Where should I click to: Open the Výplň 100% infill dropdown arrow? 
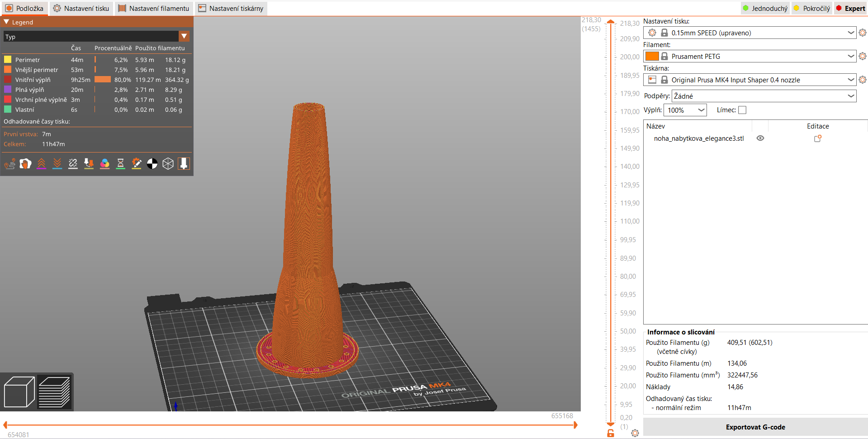point(701,110)
